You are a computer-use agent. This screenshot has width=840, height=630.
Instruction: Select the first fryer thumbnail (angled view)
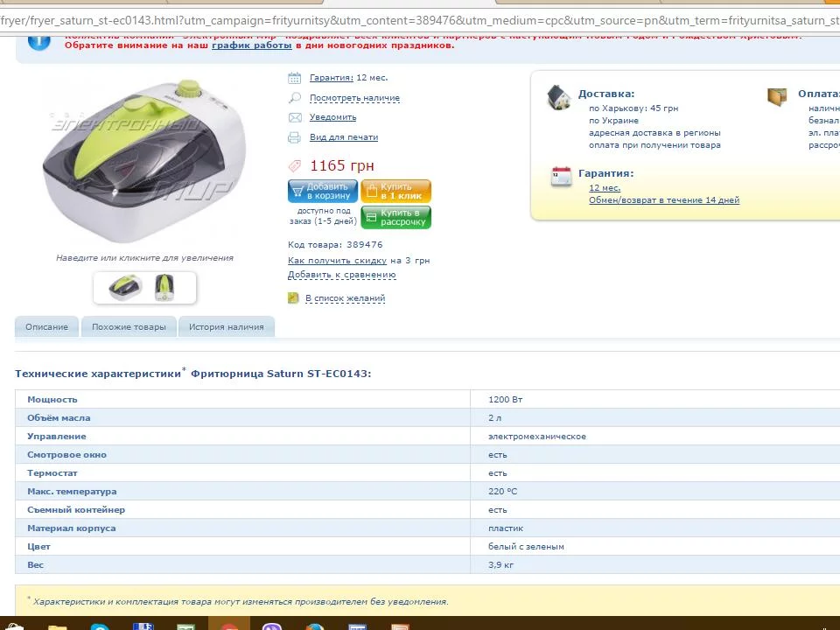click(x=126, y=288)
